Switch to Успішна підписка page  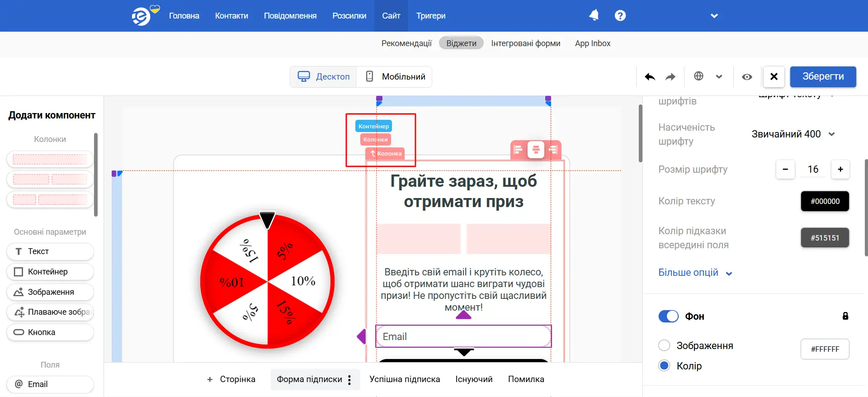coord(405,379)
